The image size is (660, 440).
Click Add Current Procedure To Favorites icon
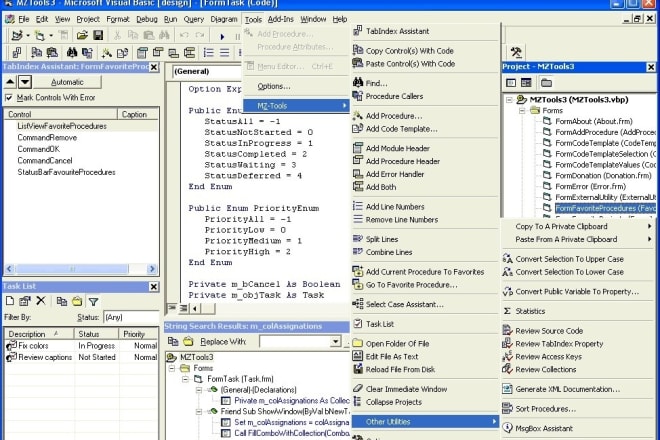(x=358, y=271)
